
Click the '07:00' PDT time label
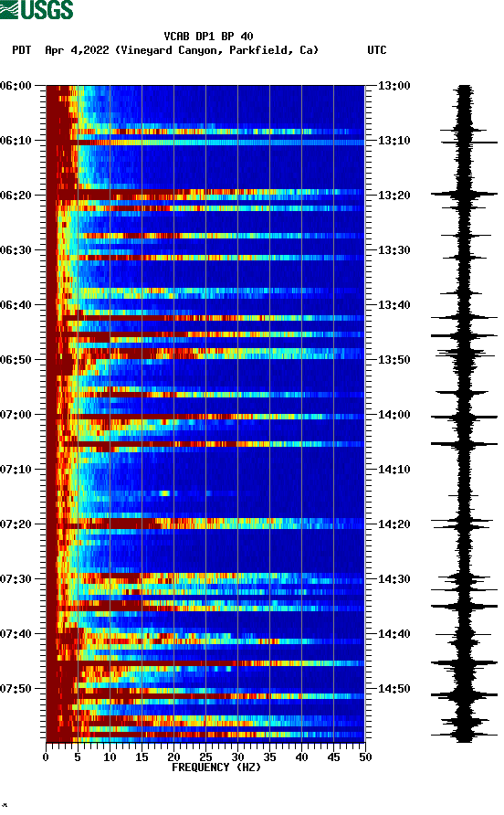(16, 415)
